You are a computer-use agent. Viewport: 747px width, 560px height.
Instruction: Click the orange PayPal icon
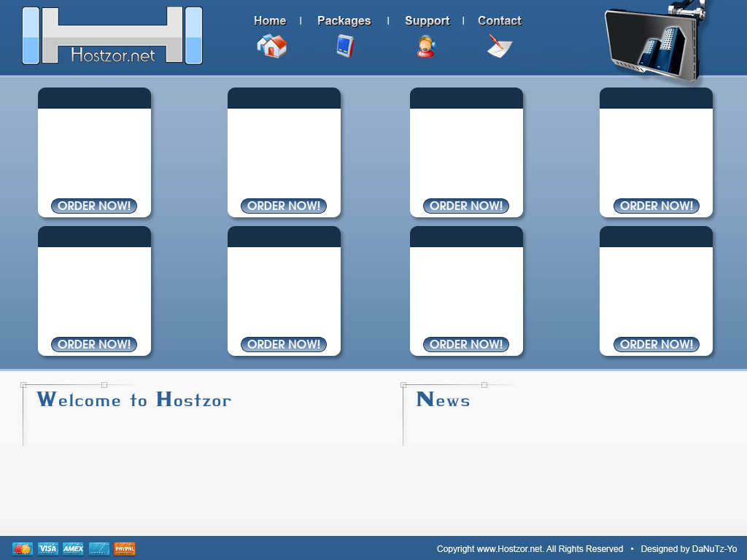click(x=125, y=548)
